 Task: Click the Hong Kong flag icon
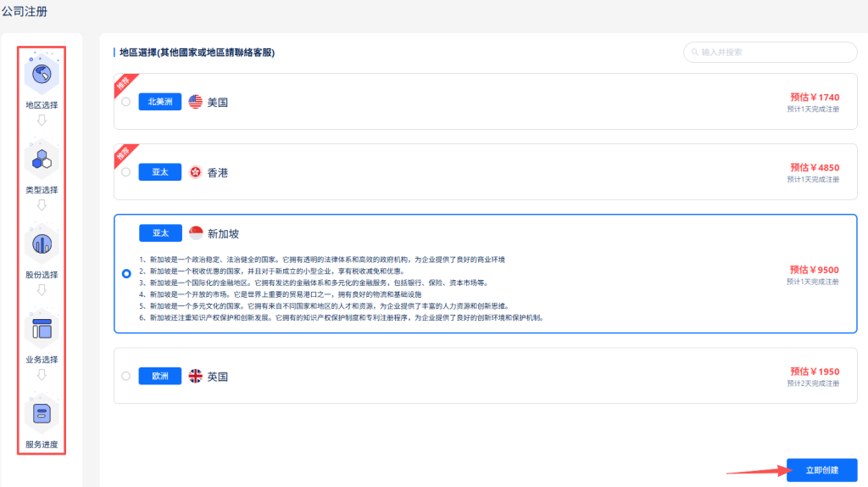(x=196, y=172)
